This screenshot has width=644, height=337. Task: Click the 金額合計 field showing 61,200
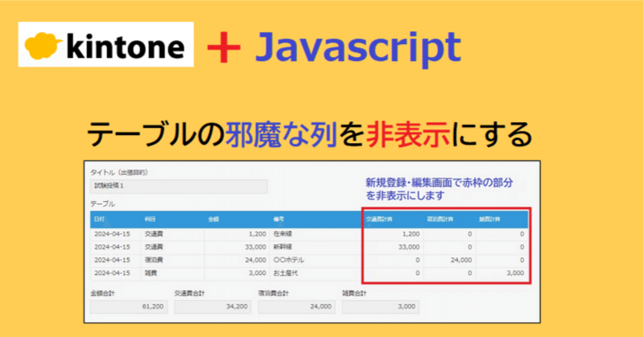tap(129, 307)
